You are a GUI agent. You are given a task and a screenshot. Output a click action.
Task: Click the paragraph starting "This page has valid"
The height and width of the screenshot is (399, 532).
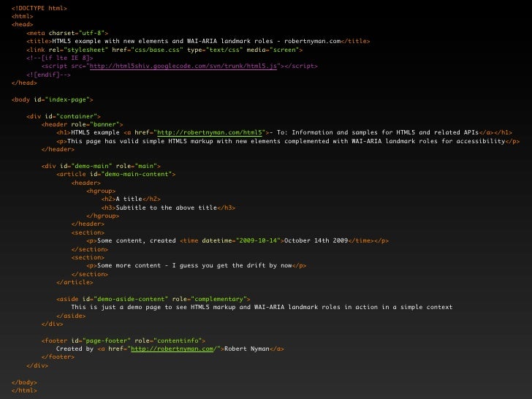[288, 141]
